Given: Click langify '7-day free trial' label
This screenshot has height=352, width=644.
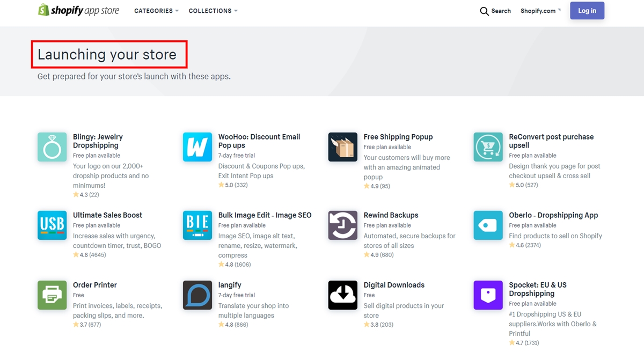Looking at the screenshot, I should (x=237, y=295).
